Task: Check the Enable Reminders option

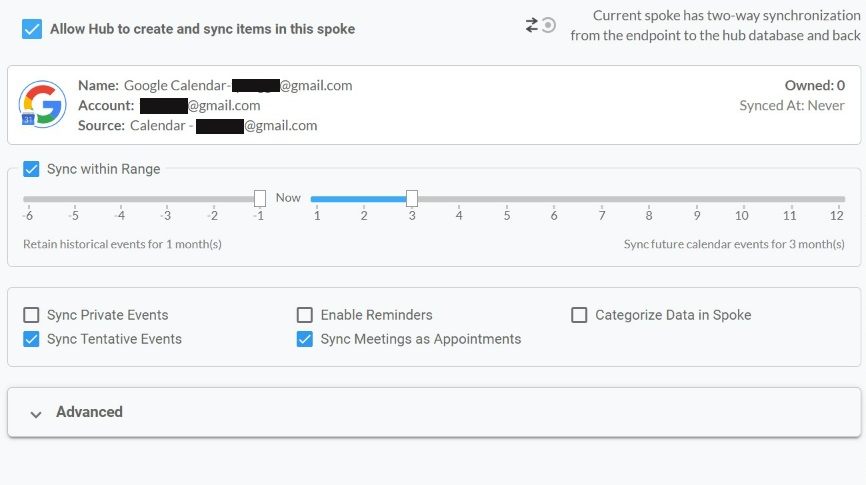Action: [305, 315]
